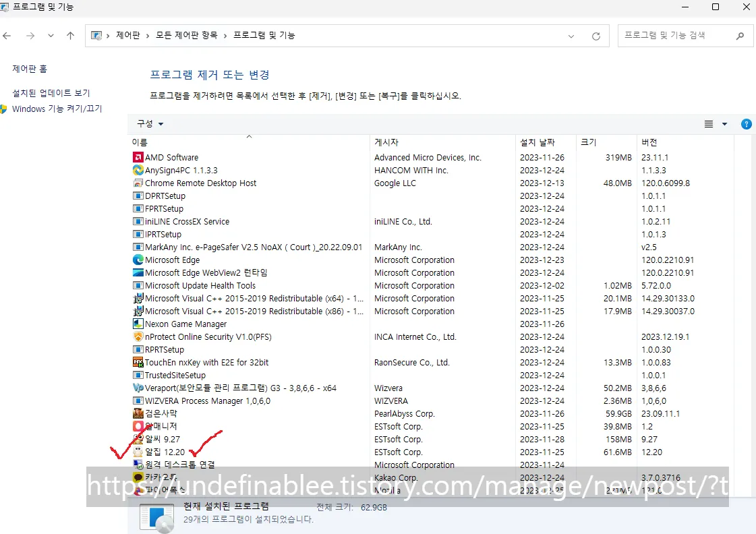Click the Visual C++ (x64) Redistributable icon
The width and height of the screenshot is (756, 534).
(138, 298)
